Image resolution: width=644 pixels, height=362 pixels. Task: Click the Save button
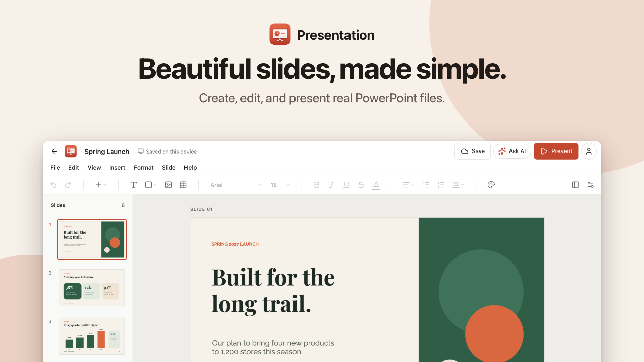coord(473,151)
